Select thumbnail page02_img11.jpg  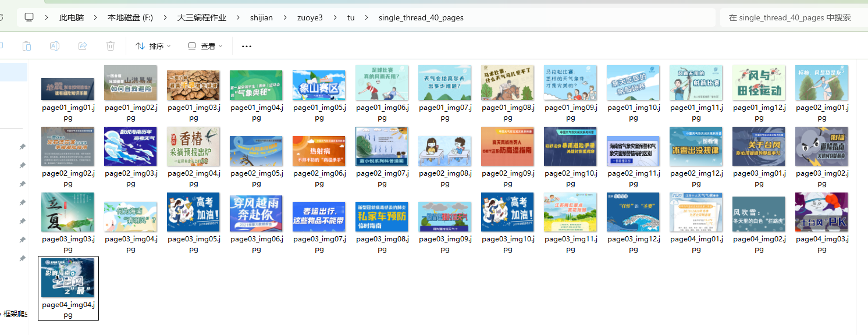coord(633,151)
